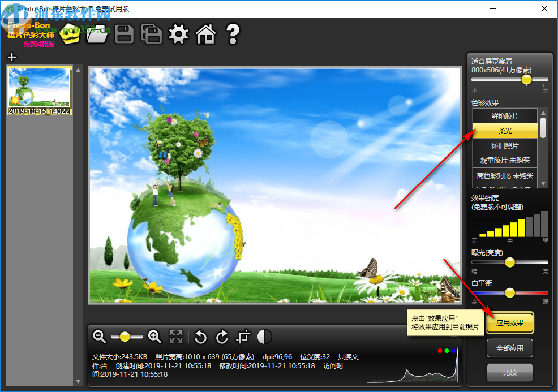Click the 文件大小:243.5KB info text
Screen dimensions: 558x392
click(119, 356)
